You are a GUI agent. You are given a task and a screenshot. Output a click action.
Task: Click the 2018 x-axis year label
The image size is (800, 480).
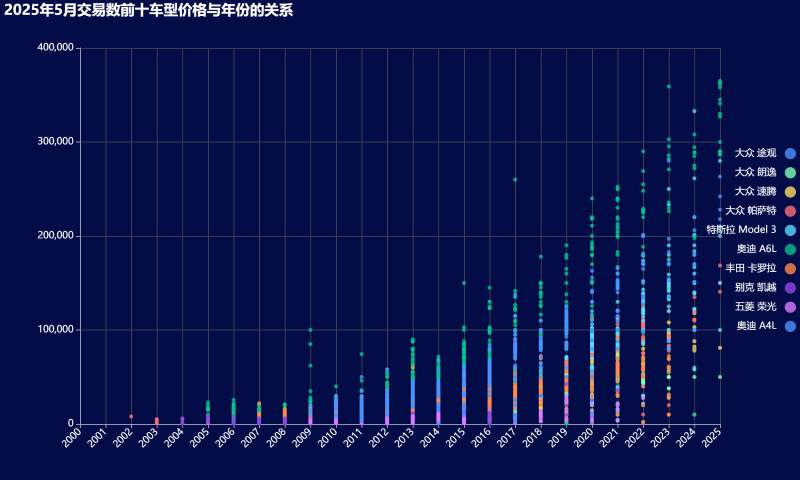532,437
